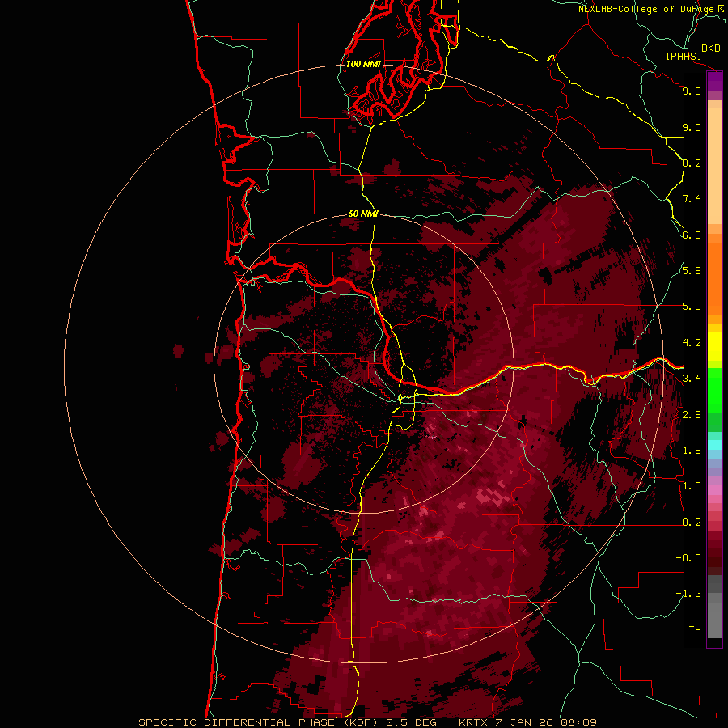Click the cyan segment of the color scale
Viewport: 728px width, 728px height.
[714, 445]
